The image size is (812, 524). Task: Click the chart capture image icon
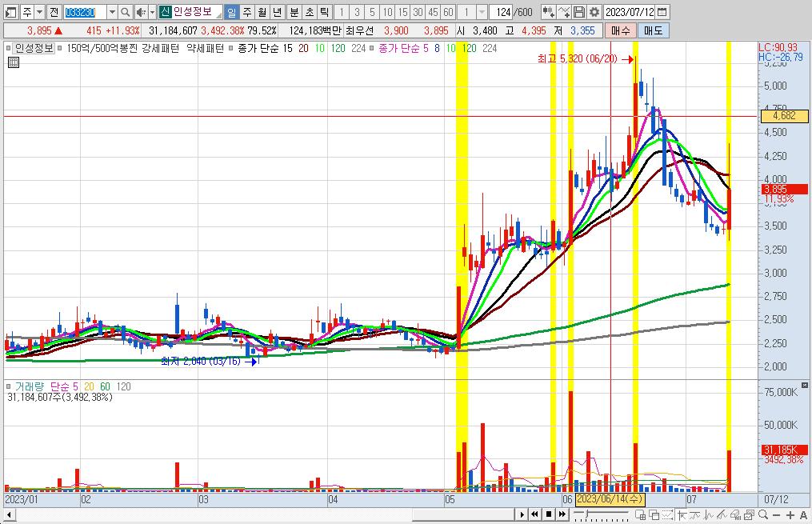pyautogui.click(x=749, y=514)
